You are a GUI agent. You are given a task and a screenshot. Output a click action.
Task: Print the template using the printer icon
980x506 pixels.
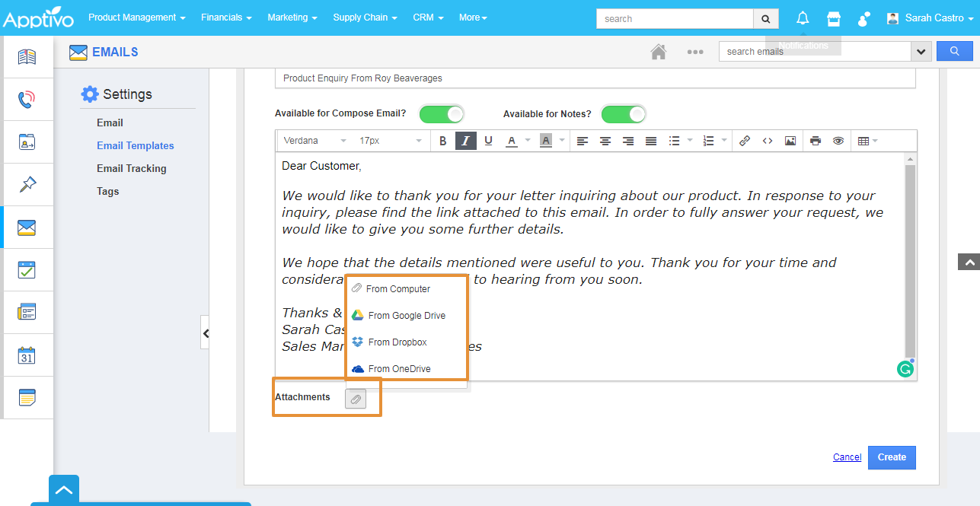pyautogui.click(x=816, y=141)
